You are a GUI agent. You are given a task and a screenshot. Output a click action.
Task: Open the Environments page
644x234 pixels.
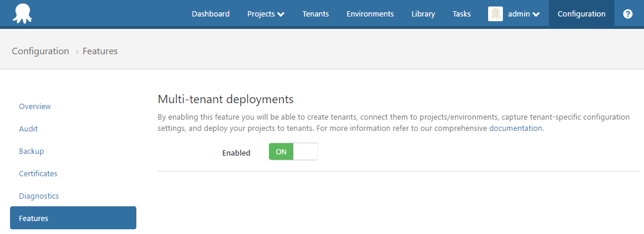(370, 14)
